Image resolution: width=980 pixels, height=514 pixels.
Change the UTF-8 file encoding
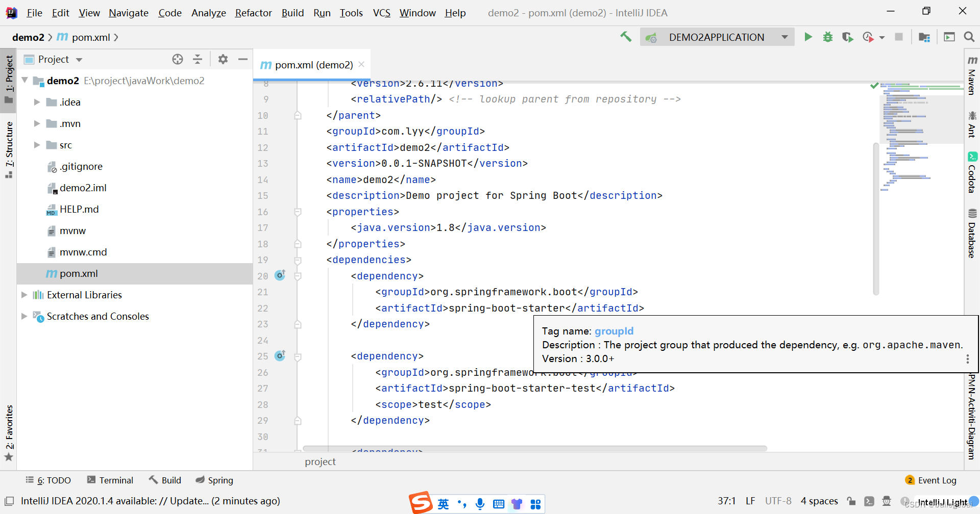(x=778, y=501)
